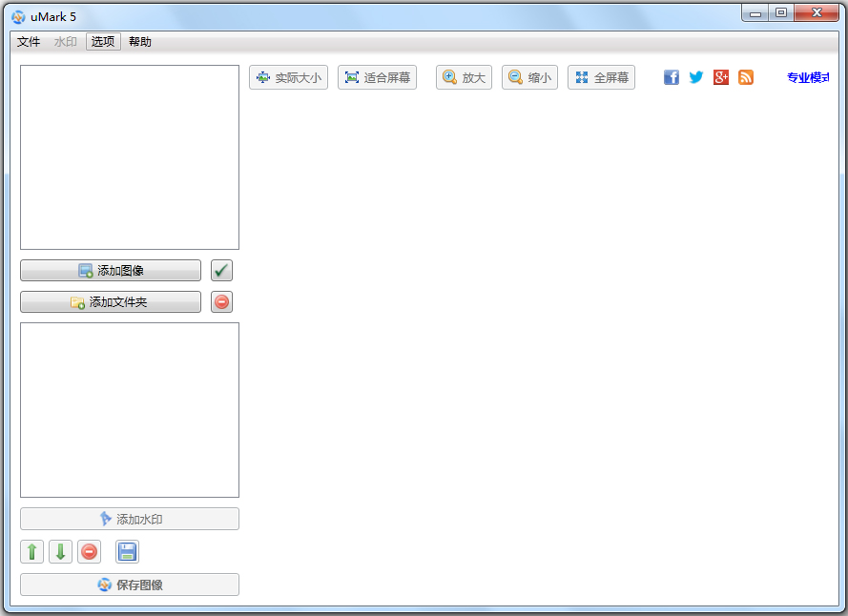The image size is (848, 616).
Task: Open the RSS feed icon
Action: click(x=746, y=77)
